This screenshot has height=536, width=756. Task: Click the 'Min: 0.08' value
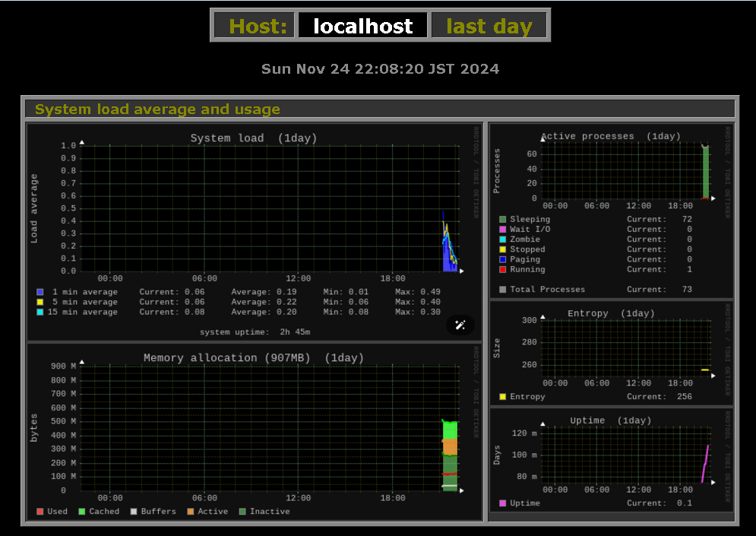[x=346, y=312]
